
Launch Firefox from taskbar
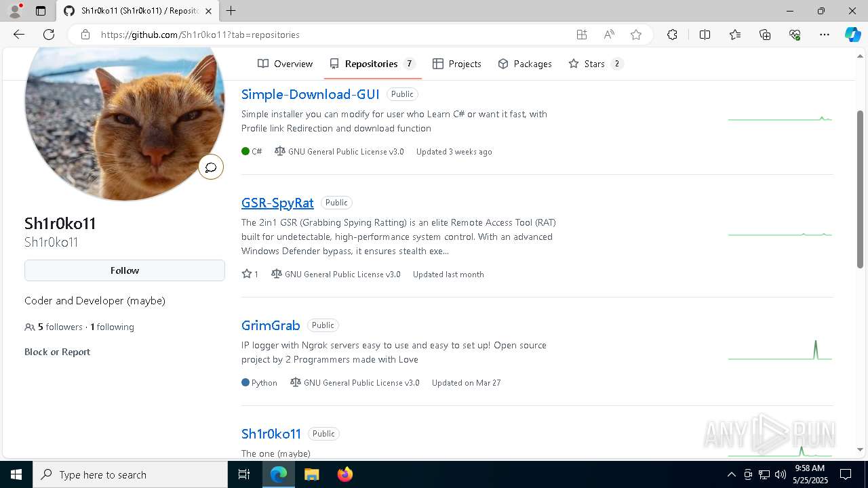pyautogui.click(x=344, y=474)
